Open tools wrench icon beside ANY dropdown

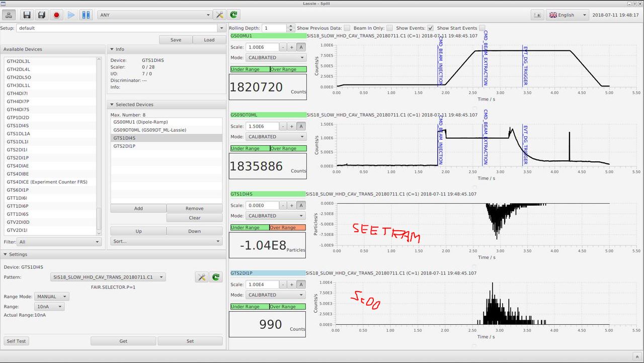pos(219,15)
